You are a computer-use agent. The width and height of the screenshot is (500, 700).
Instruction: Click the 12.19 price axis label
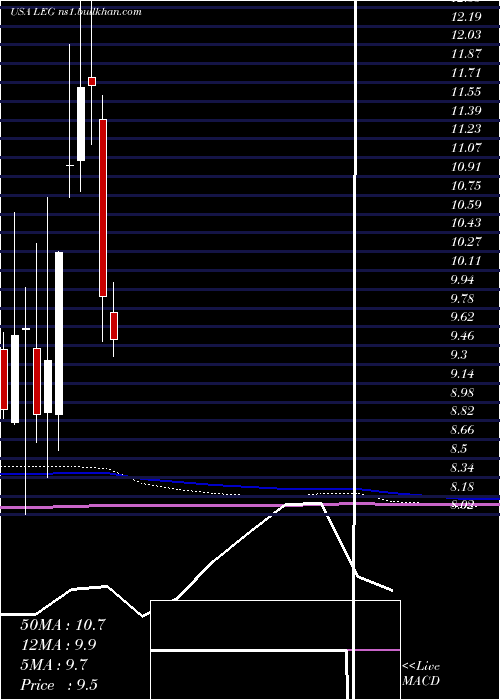point(466,17)
